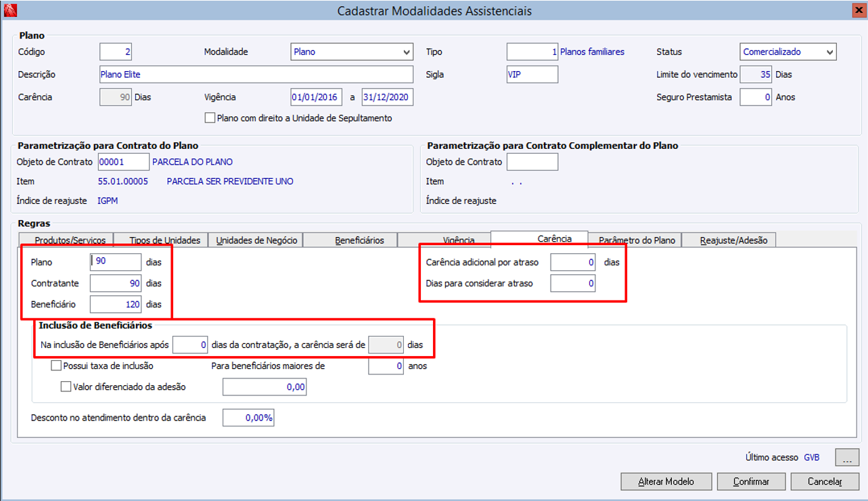Click the Cancelar button
The image size is (868, 501).
coord(825,481)
